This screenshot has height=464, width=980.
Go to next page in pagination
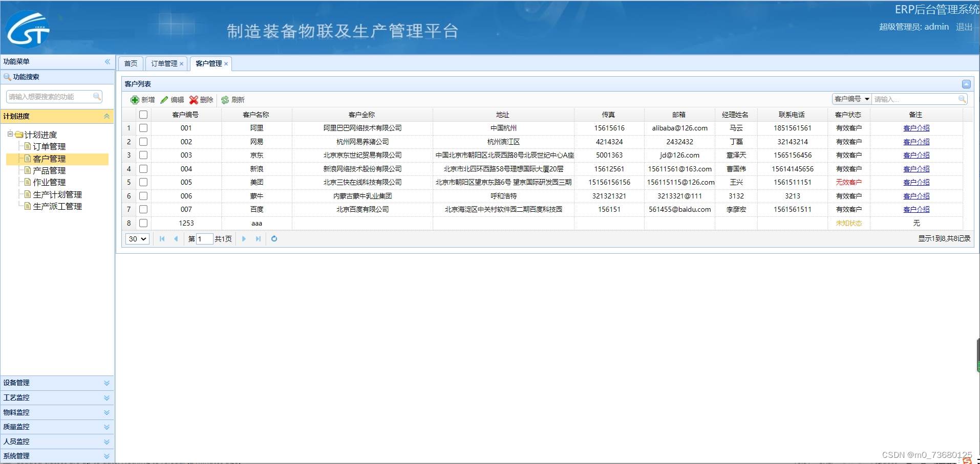pos(244,239)
